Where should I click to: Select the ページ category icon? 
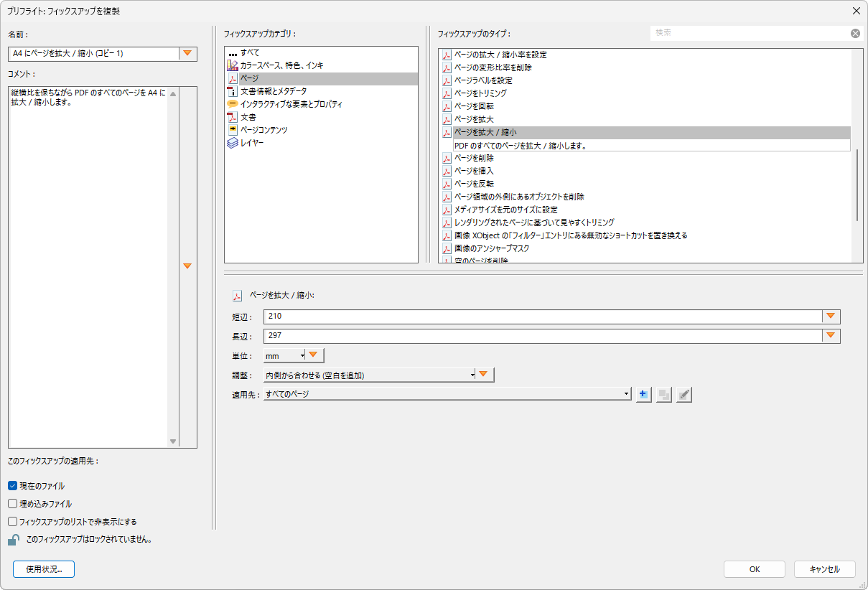tap(233, 78)
